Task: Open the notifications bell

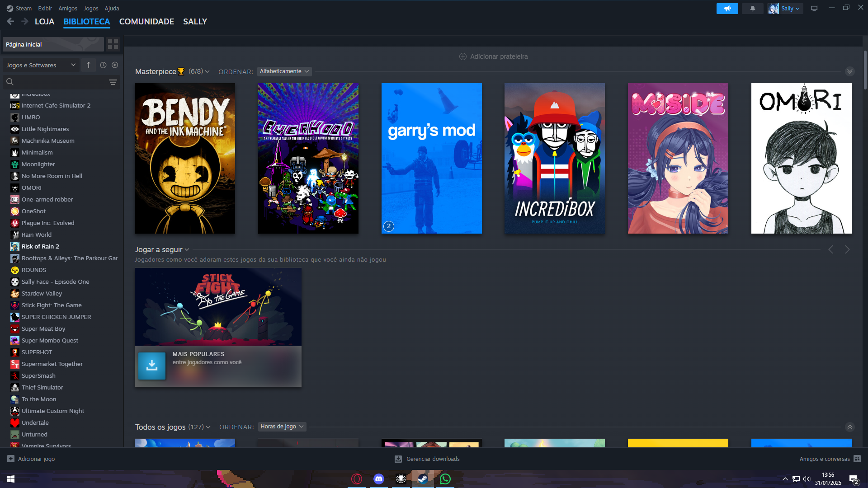Action: (752, 9)
